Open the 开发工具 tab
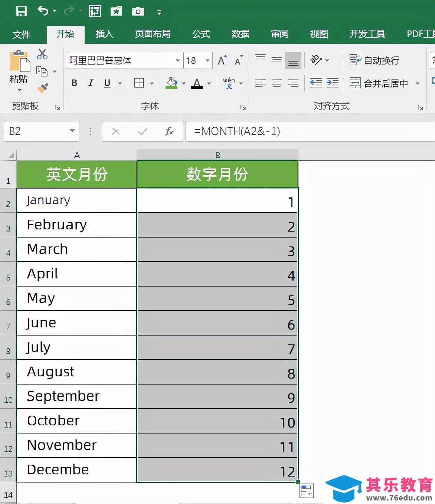This screenshot has height=504, width=435. (367, 34)
